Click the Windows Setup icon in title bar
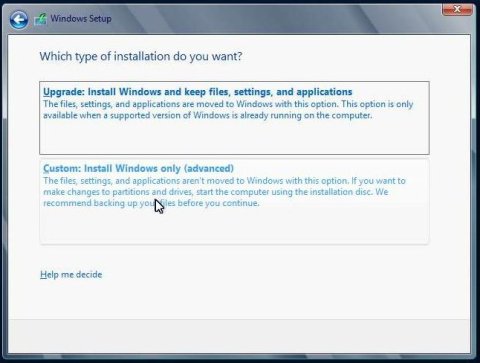The width and height of the screenshot is (480, 363). pos(40,19)
